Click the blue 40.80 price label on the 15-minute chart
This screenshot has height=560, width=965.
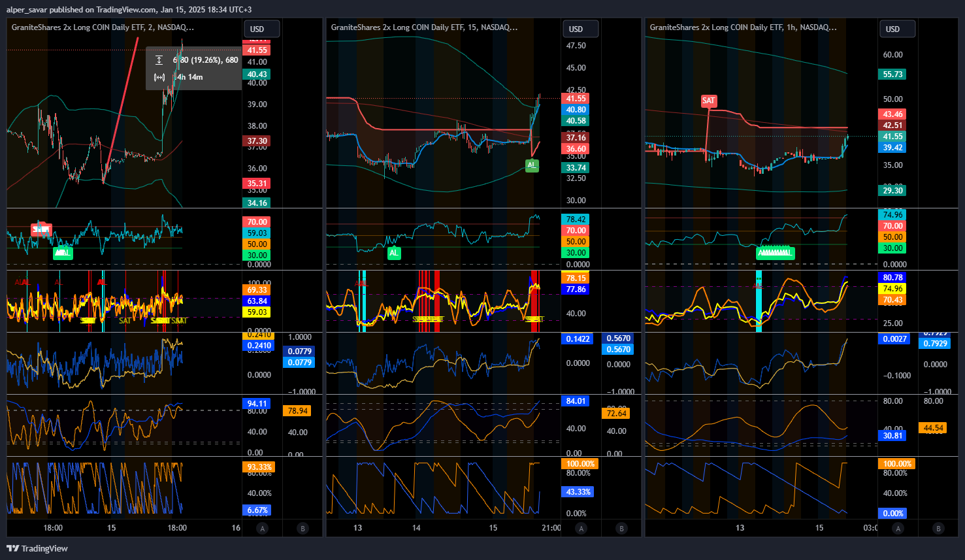[x=576, y=110]
